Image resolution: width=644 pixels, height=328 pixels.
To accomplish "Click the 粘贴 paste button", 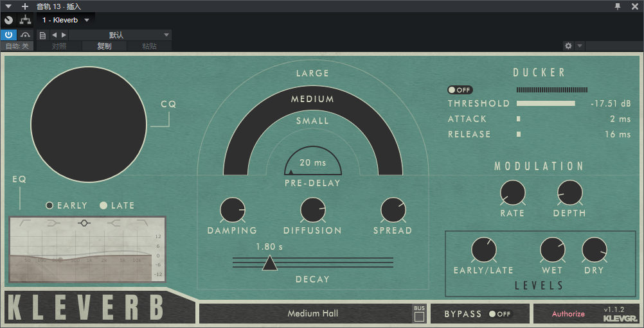I will tap(149, 46).
